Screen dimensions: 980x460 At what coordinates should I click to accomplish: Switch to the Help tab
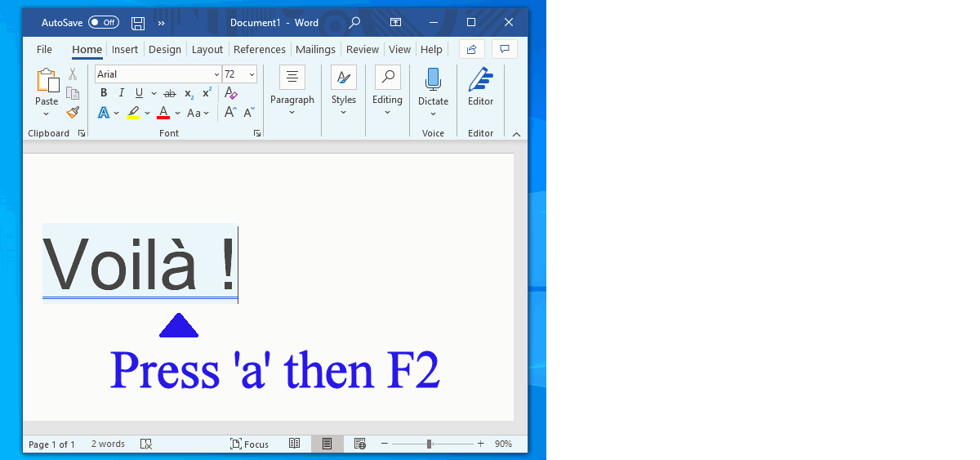(431, 50)
